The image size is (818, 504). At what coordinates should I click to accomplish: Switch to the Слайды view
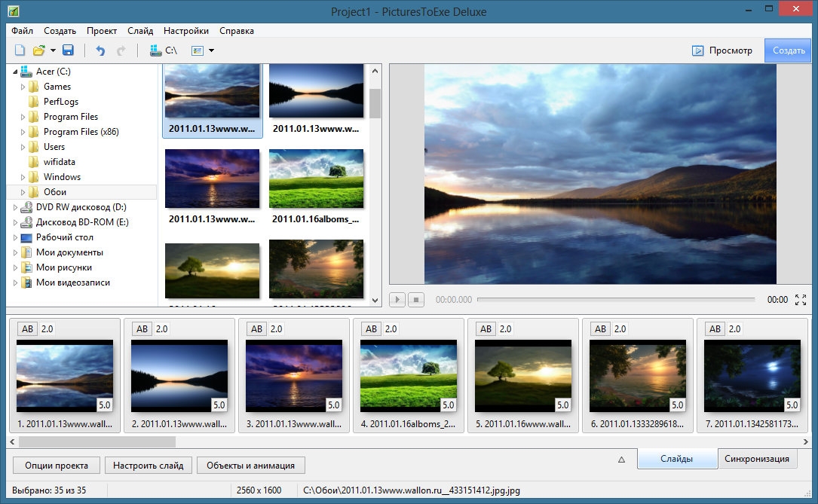point(676,459)
